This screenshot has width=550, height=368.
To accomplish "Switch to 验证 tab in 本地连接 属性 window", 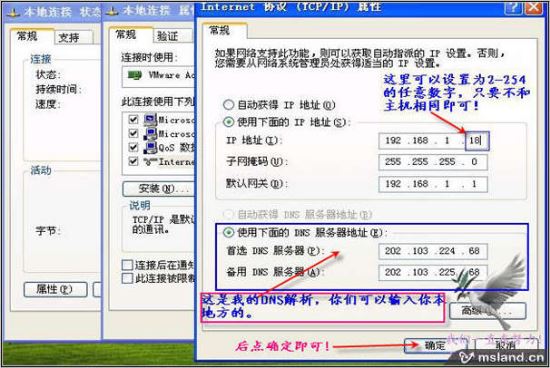I will click(x=172, y=36).
